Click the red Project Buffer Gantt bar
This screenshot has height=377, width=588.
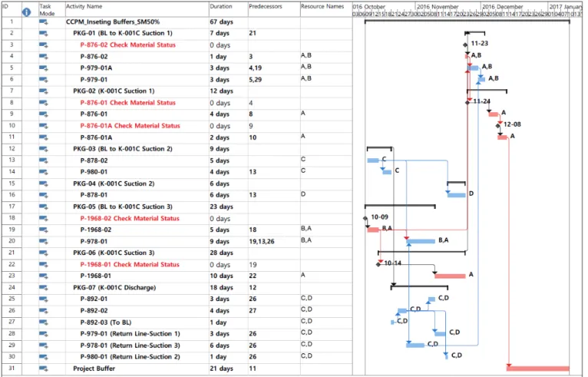(538, 369)
